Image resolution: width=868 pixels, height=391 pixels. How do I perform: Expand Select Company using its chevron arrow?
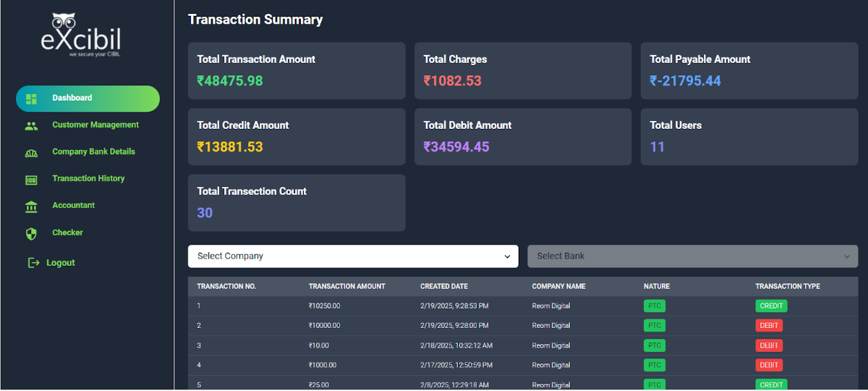click(507, 256)
